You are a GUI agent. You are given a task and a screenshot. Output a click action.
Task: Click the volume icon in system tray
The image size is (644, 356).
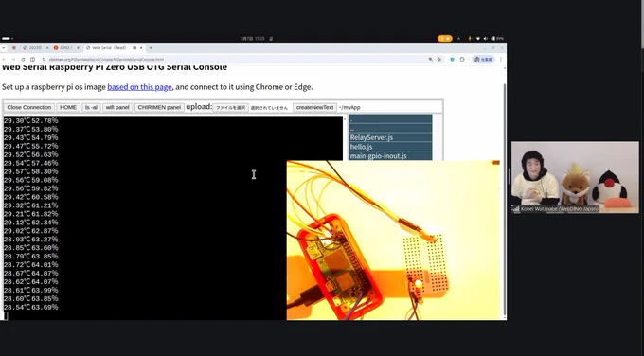(x=486, y=39)
